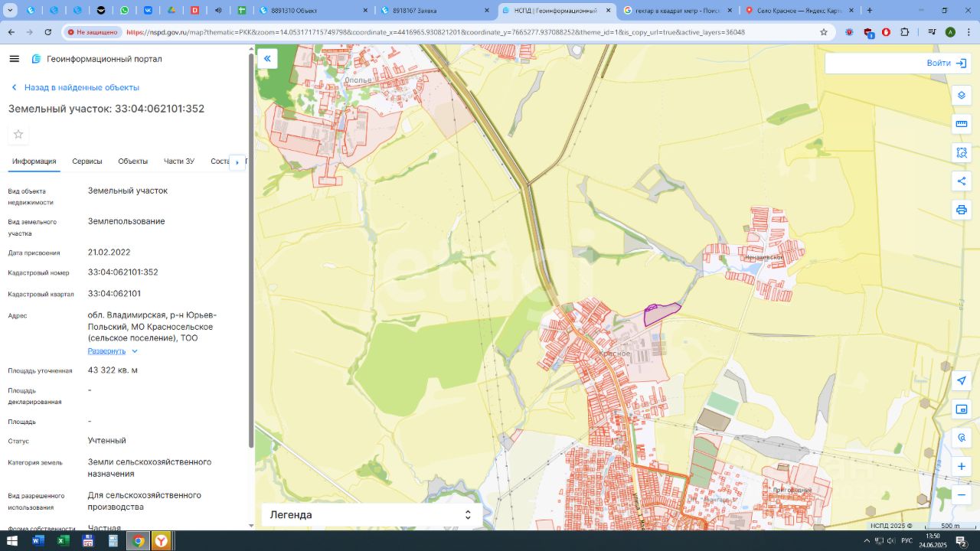This screenshot has height=551, width=980.
Task: Toggle the favorite star for this land plot
Action: click(x=18, y=135)
